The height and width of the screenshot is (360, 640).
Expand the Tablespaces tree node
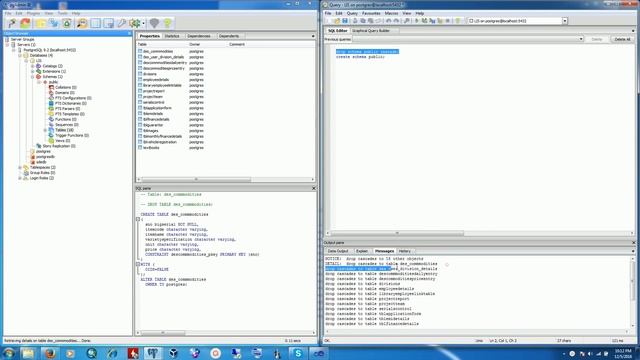[20, 167]
